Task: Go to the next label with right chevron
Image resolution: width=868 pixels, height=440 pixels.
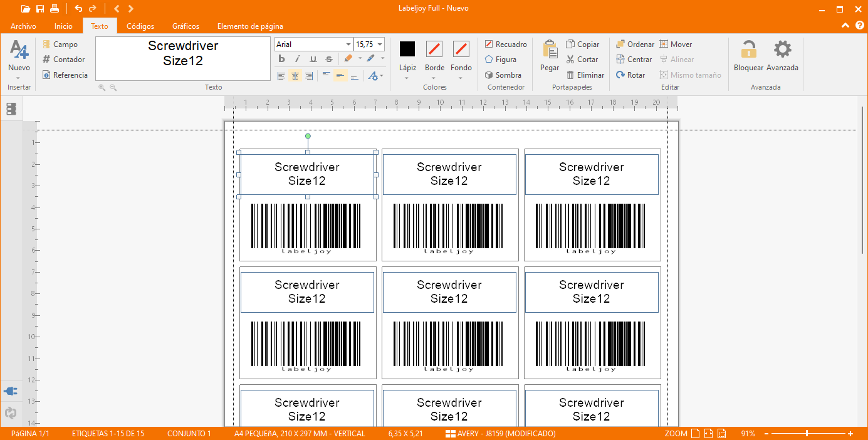Action: tap(130, 9)
